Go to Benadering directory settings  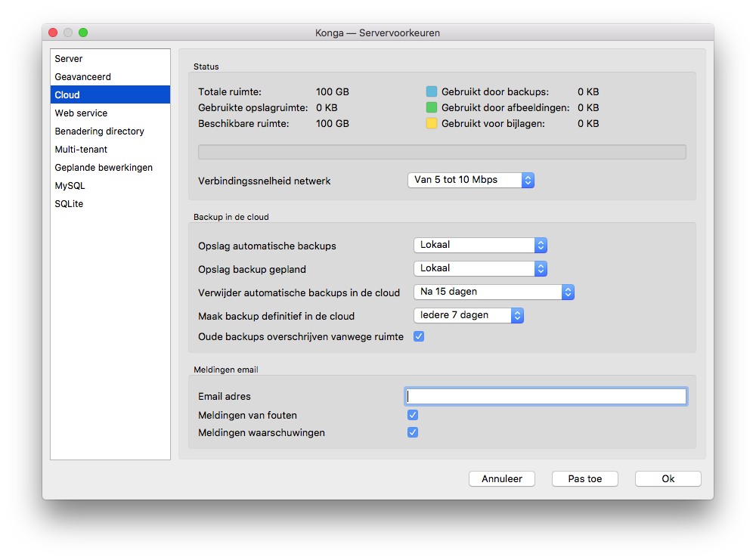[x=110, y=131]
